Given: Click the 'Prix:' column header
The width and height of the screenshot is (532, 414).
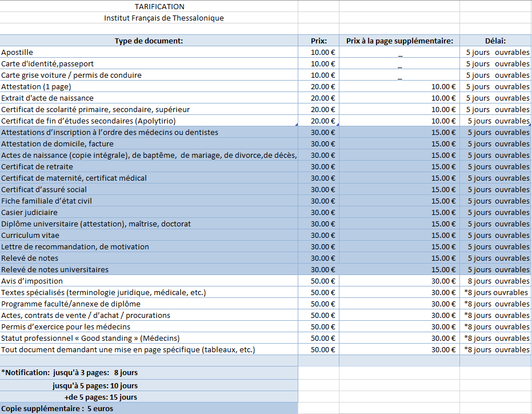Looking at the screenshot, I should (318, 41).
